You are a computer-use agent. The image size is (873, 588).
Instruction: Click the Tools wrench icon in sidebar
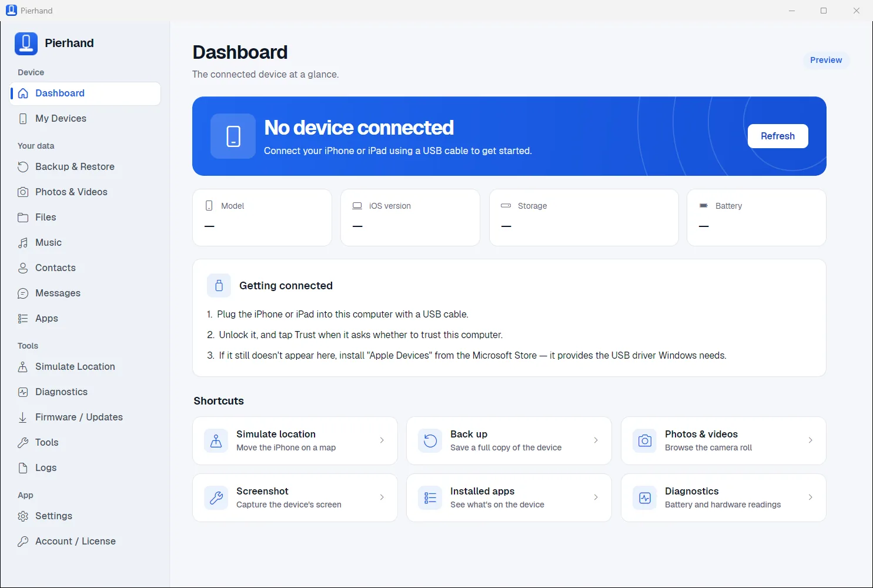23,443
